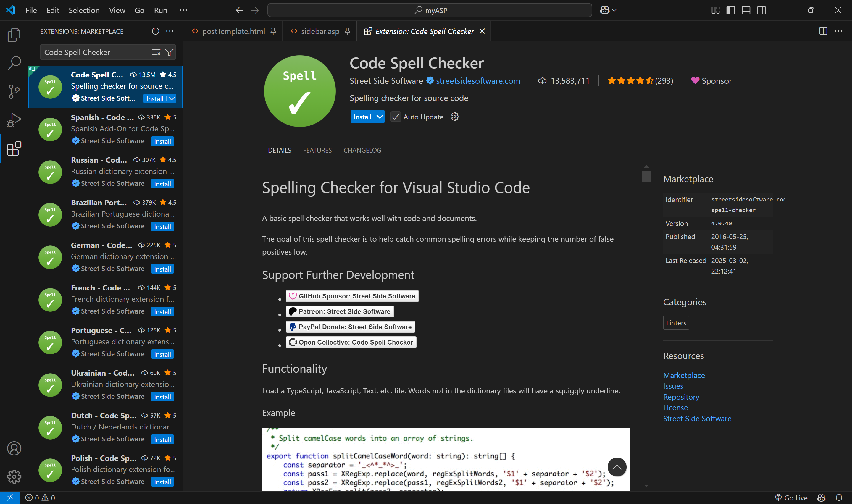Open the View menu
The height and width of the screenshot is (504, 852).
(117, 10)
